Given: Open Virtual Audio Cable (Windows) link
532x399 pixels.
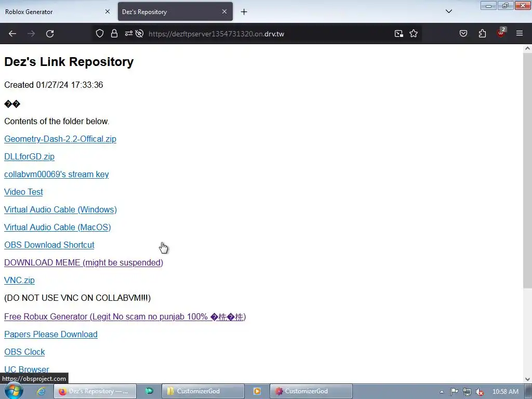Looking at the screenshot, I should point(60,210).
